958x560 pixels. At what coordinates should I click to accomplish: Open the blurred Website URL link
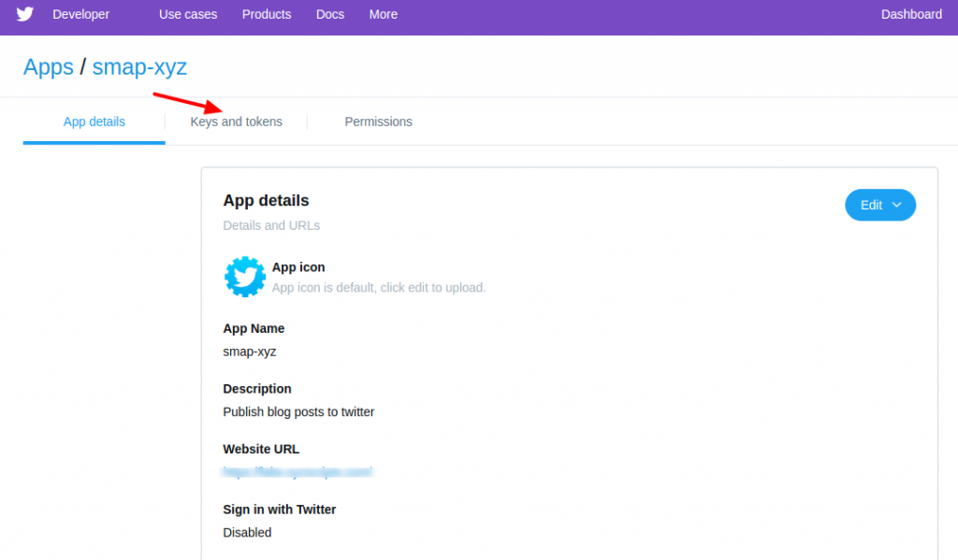(298, 471)
